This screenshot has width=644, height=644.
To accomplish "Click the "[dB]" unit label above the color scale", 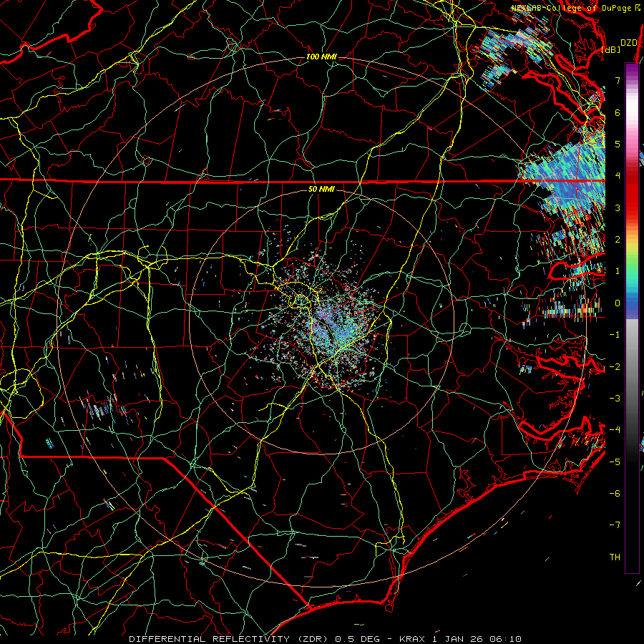I will (611, 50).
